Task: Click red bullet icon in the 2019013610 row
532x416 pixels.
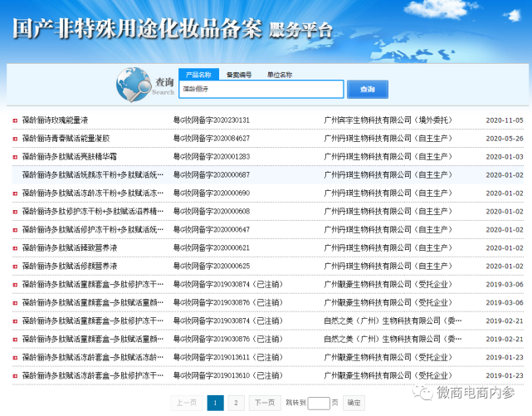Action: pyautogui.click(x=15, y=376)
